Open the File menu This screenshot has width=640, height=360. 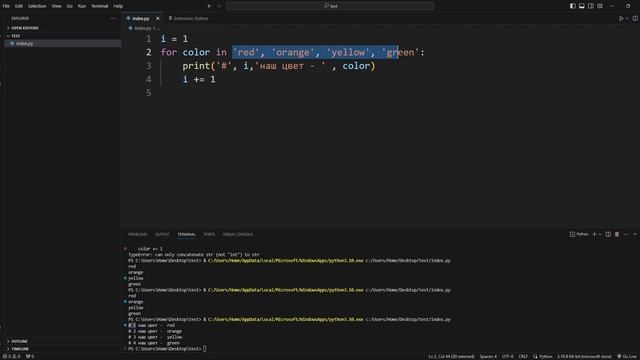click(x=6, y=6)
